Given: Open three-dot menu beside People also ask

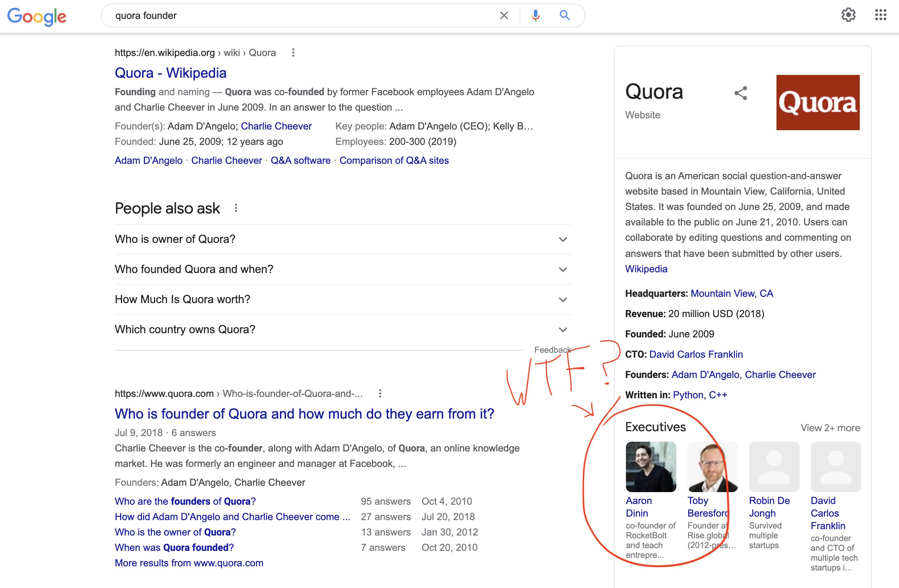Looking at the screenshot, I should click(236, 208).
